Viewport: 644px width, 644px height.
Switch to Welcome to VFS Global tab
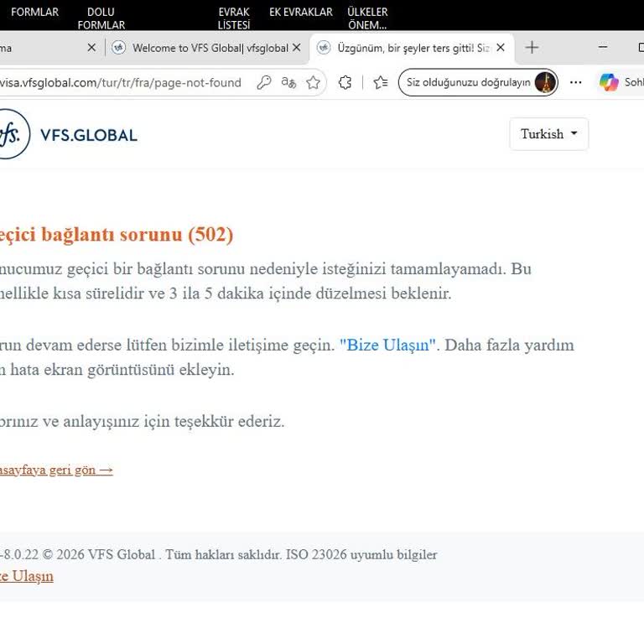[205, 48]
